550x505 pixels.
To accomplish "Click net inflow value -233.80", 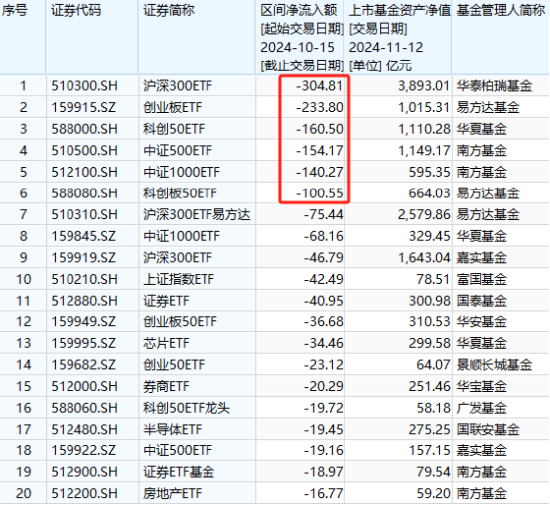I will click(x=319, y=107).
